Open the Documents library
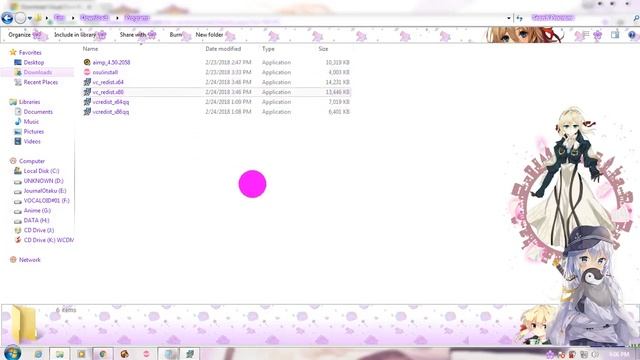Image resolution: width=640 pixels, height=360 pixels. click(x=38, y=112)
